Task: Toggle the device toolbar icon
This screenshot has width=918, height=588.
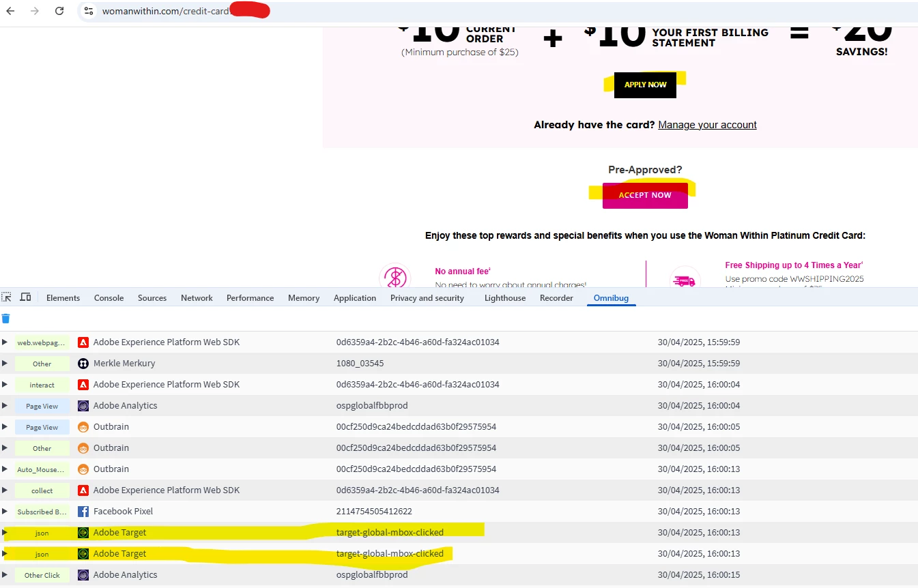Action: click(x=25, y=297)
